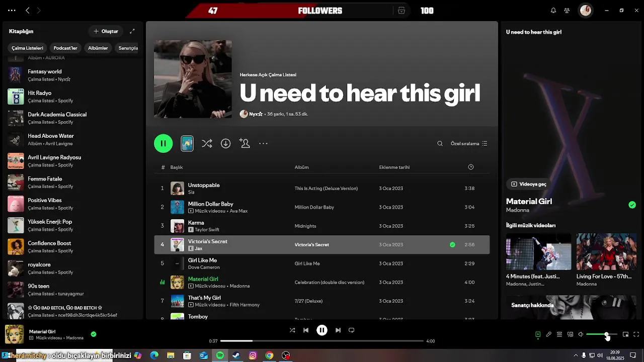Select the Albümler filter tab
The height and width of the screenshot is (362, 644).
(98, 48)
